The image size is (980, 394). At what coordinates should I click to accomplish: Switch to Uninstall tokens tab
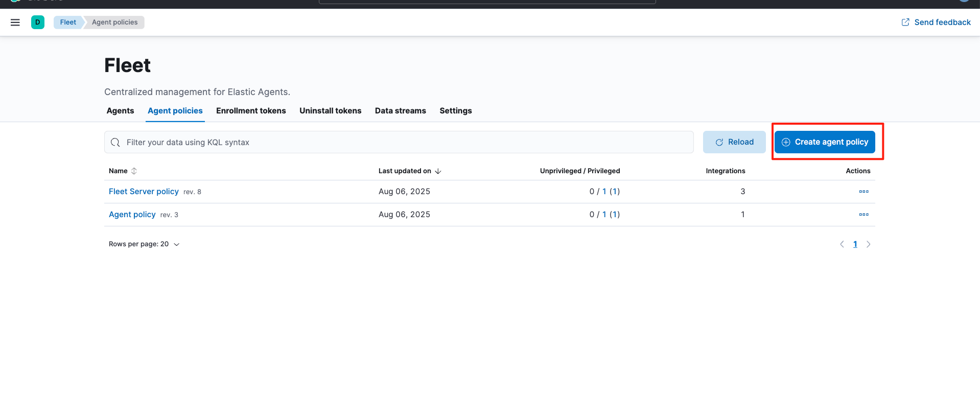(330, 111)
